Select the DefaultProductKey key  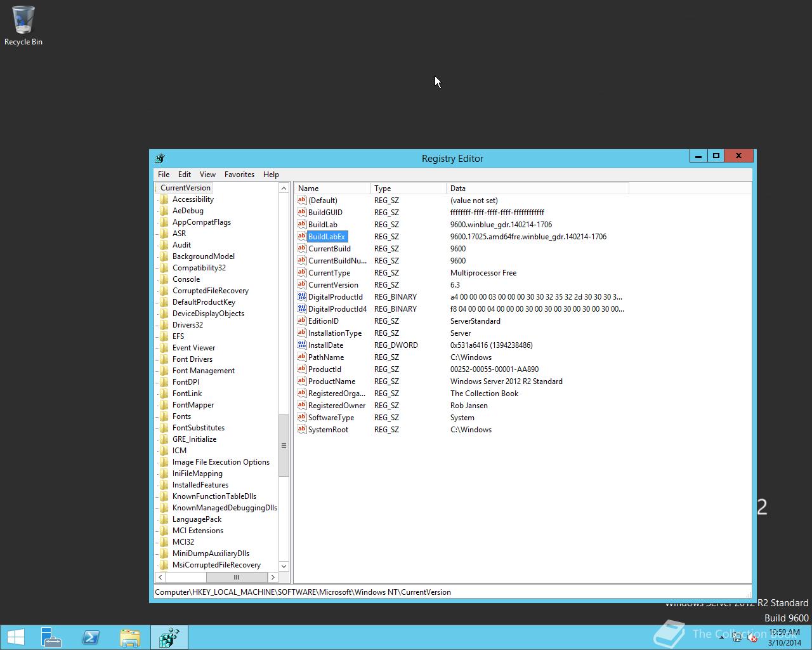pos(204,302)
